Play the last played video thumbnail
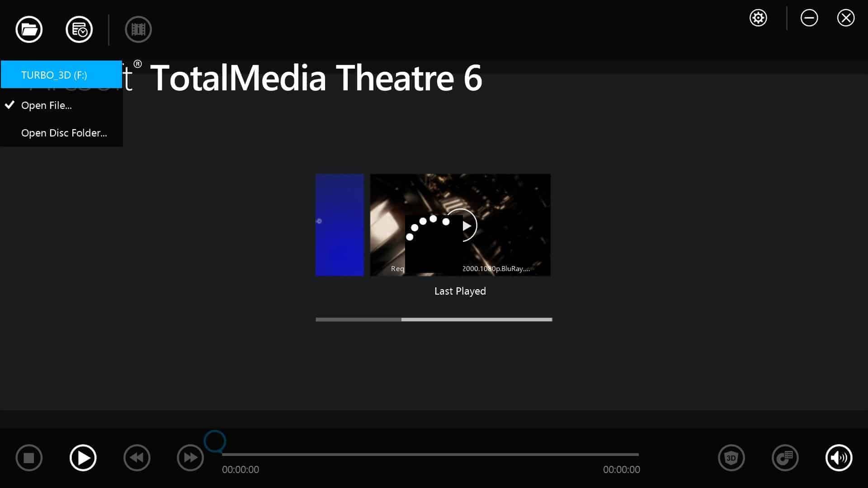Screen dimensions: 868x488 coord(460,225)
